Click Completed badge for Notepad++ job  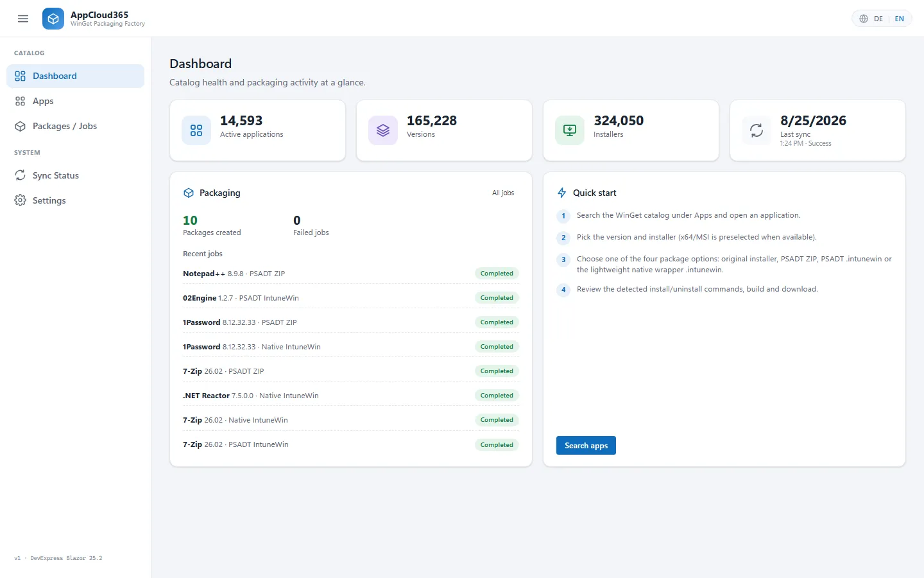tap(497, 274)
